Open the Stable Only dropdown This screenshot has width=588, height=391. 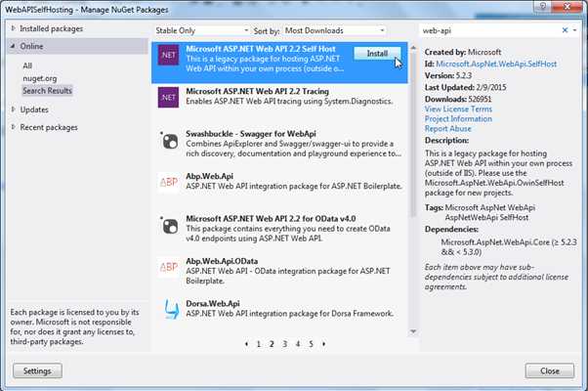point(202,30)
